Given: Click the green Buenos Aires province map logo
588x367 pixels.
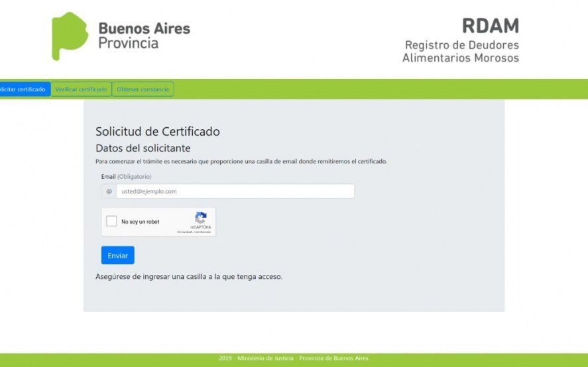Looking at the screenshot, I should [x=70, y=36].
